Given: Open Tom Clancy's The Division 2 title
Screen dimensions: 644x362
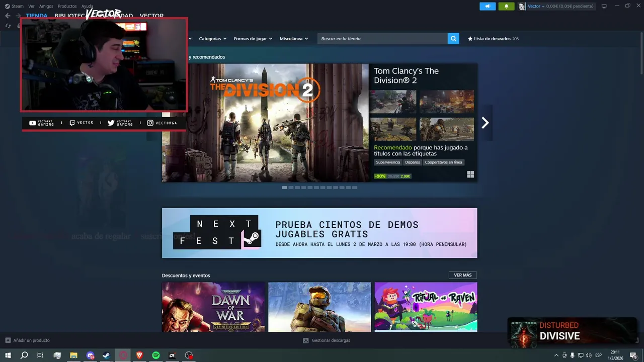Looking at the screenshot, I should [407, 75].
